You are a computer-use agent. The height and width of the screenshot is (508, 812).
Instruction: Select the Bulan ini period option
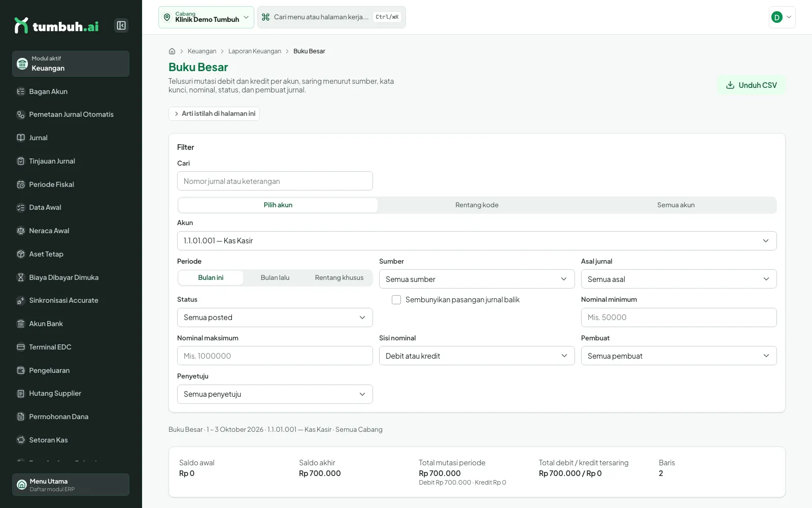click(211, 278)
